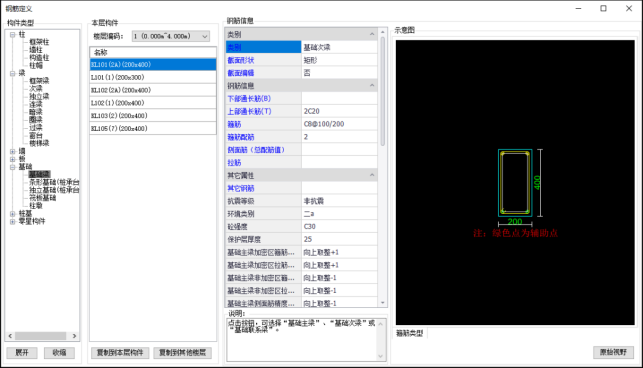This screenshot has height=368, width=643.
Task: Click 抗震等级 value 非抗震
Action: coord(339,201)
